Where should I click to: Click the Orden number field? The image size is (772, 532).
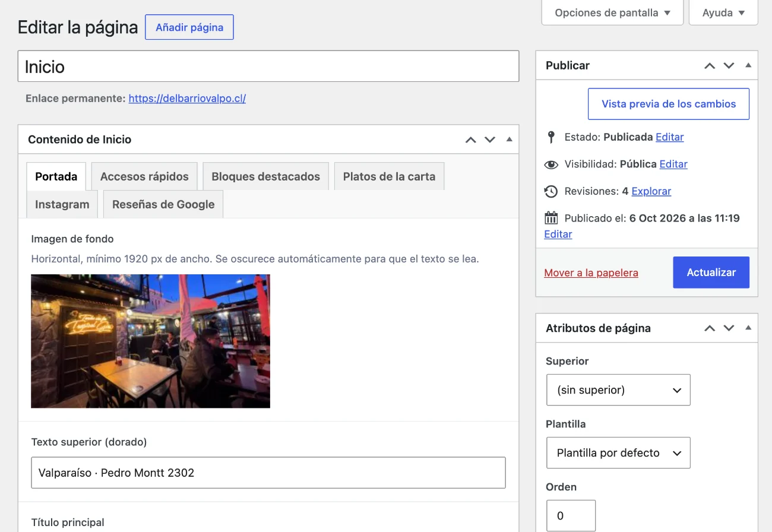click(571, 516)
